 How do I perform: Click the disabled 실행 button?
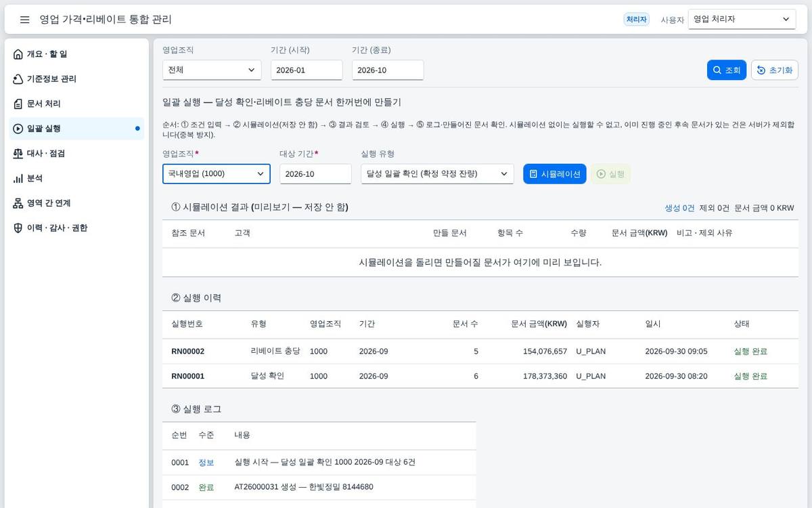tap(610, 174)
